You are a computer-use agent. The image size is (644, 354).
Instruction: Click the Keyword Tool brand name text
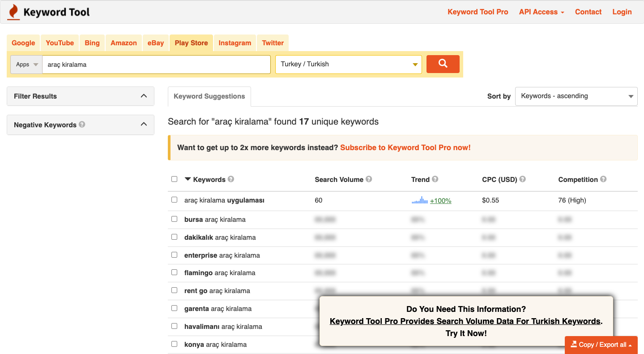click(x=56, y=12)
